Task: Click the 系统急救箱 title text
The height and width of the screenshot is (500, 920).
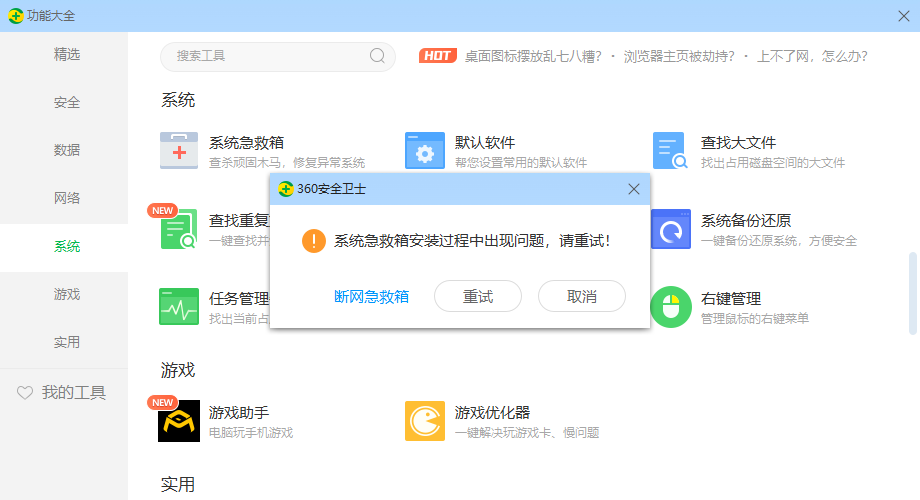Action: tap(246, 143)
